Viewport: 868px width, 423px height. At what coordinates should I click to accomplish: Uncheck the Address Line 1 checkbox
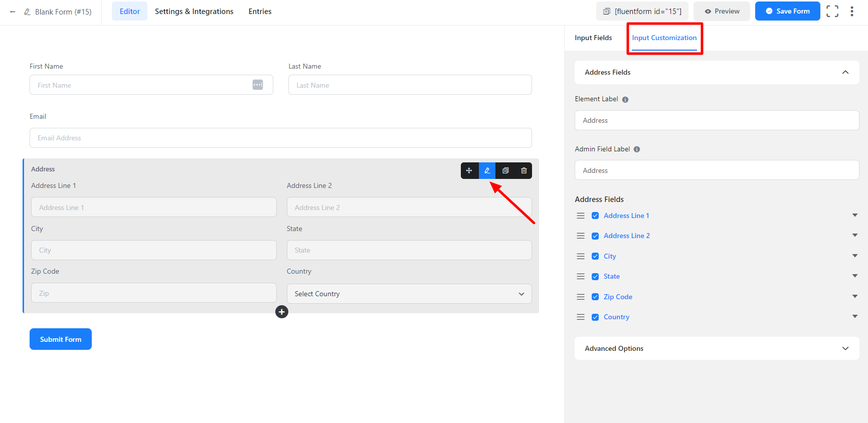pos(595,216)
